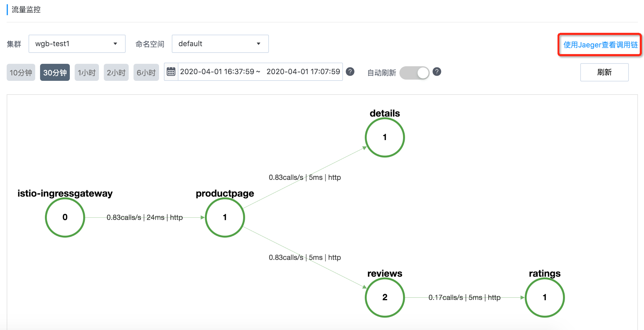Viewport: 644px width, 330px height.
Task: Select the details service node circle
Action: tap(385, 137)
